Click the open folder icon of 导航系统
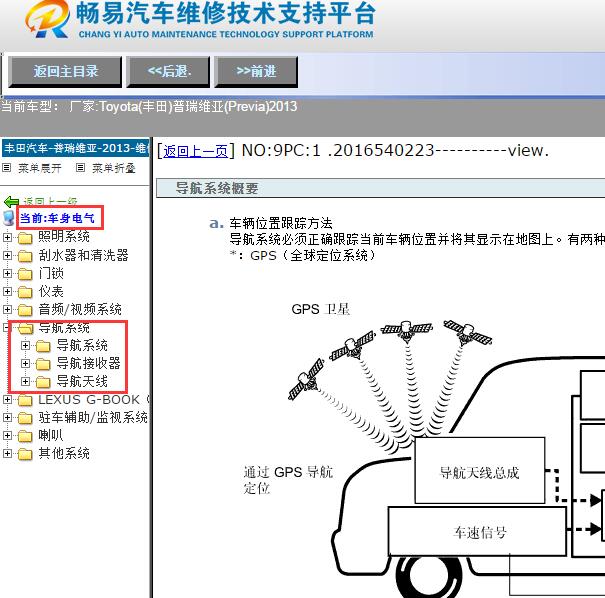The width and height of the screenshot is (605, 598). [x=25, y=328]
